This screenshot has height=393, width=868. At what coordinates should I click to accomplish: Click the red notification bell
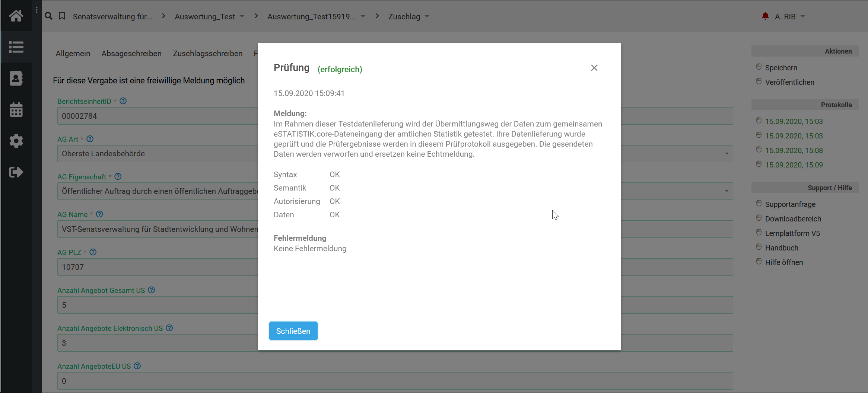coord(765,16)
